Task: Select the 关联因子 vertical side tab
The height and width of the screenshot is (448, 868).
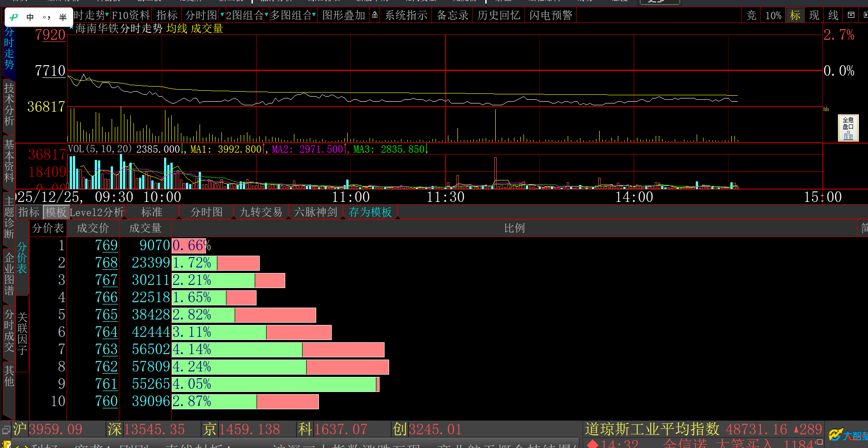Action: click(x=22, y=334)
